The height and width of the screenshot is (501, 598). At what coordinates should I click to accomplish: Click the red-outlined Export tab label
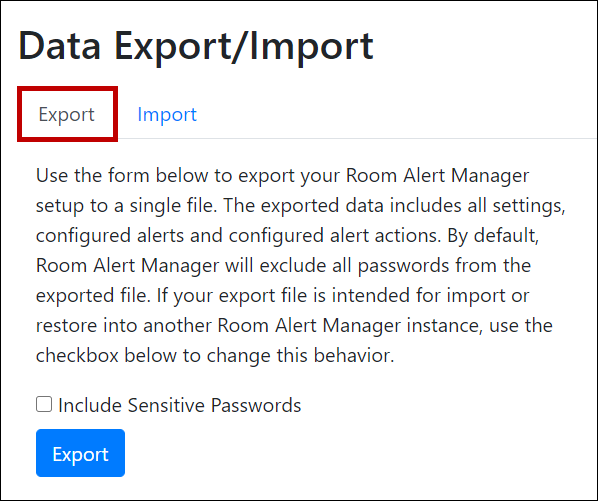[67, 114]
